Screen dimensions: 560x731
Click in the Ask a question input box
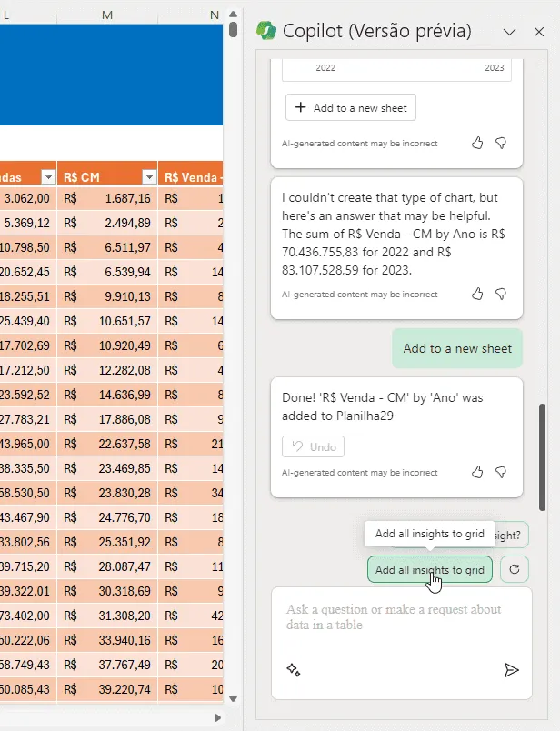(402, 625)
